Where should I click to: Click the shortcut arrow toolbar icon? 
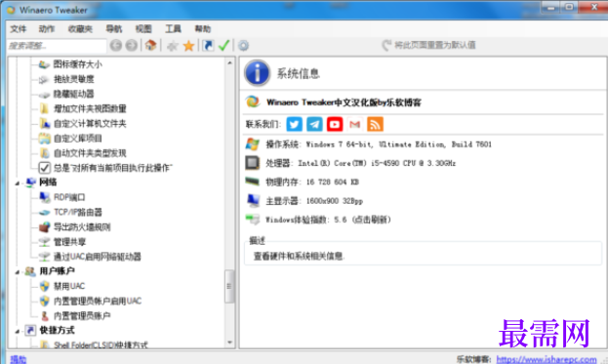208,45
